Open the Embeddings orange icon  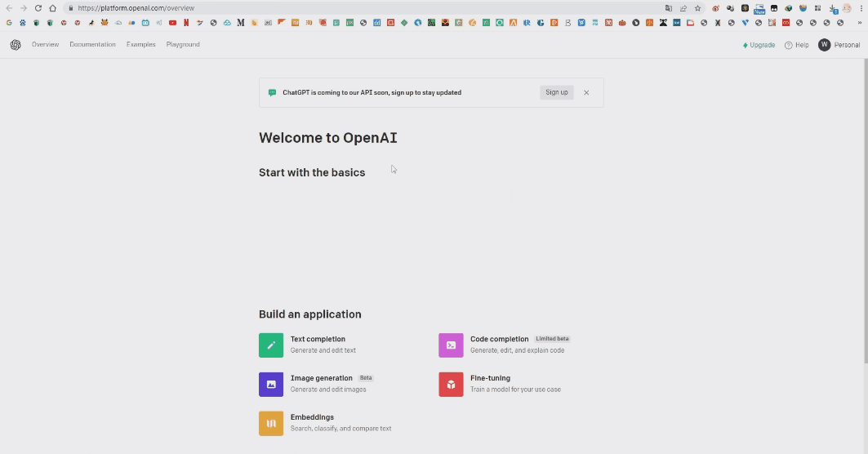point(271,424)
